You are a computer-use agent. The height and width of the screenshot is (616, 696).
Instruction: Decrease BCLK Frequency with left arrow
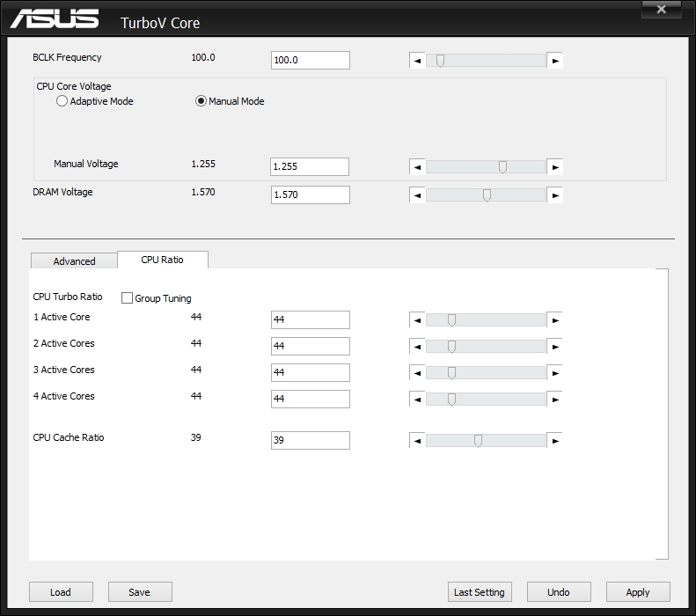(417, 61)
